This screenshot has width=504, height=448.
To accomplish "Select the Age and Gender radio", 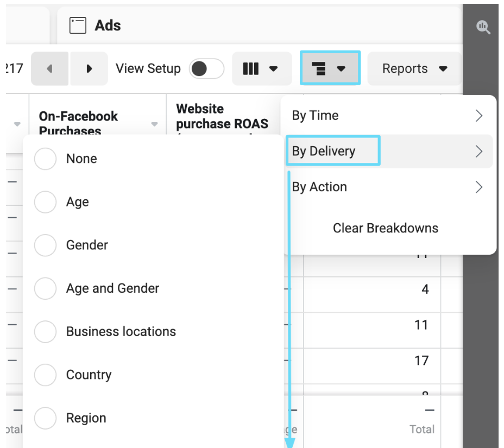I will [x=45, y=288].
